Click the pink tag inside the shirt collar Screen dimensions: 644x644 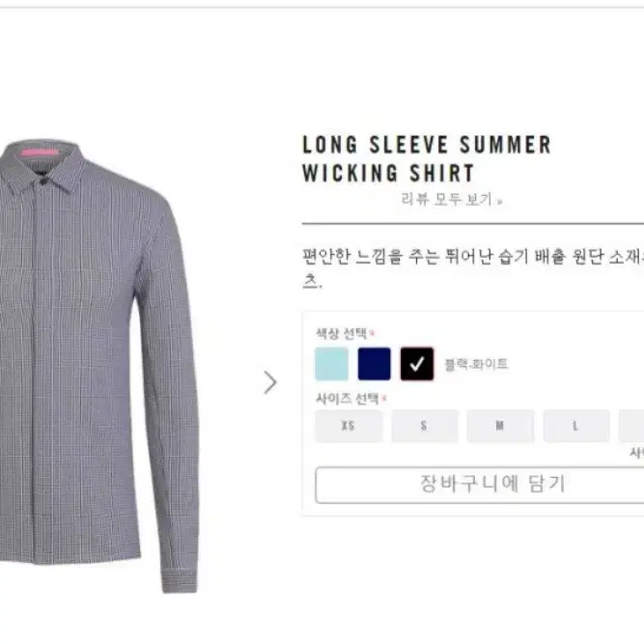[x=40, y=154]
